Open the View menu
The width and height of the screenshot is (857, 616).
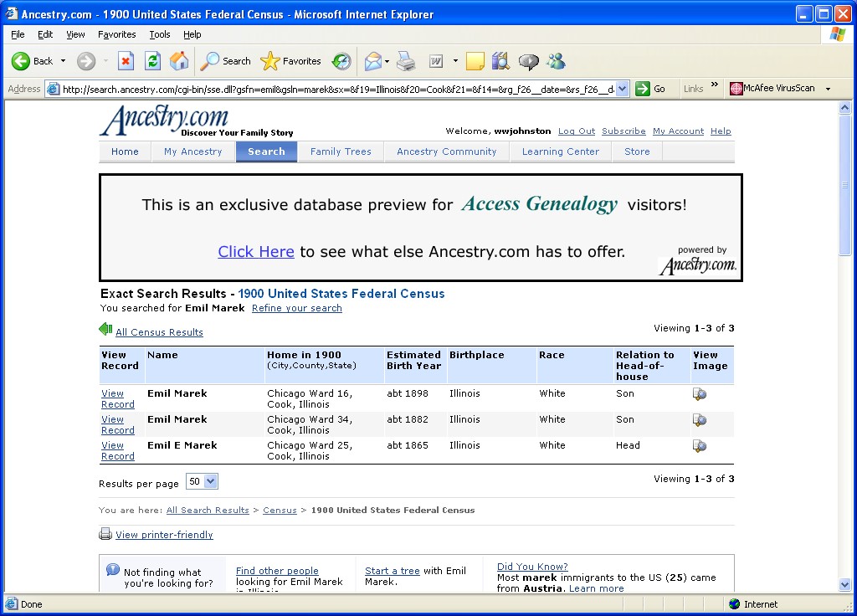pos(75,34)
